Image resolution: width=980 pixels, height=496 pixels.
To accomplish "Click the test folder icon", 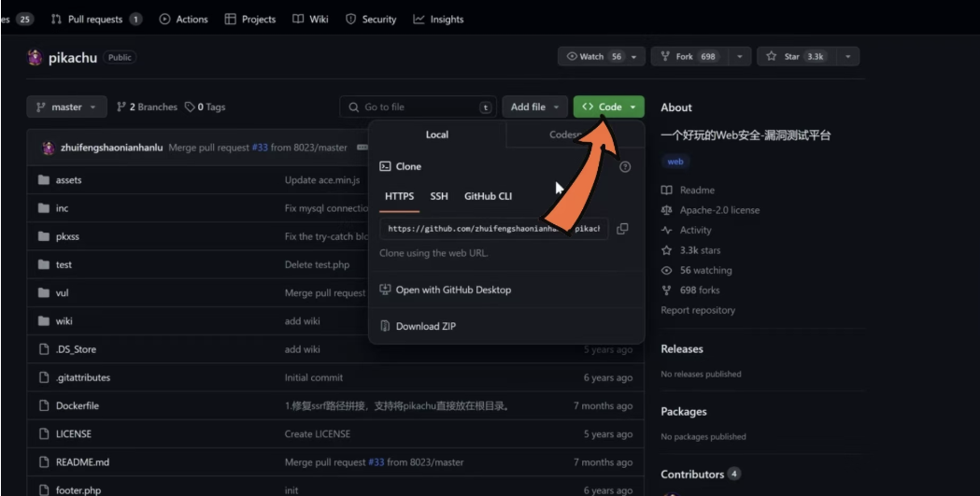I will [43, 264].
